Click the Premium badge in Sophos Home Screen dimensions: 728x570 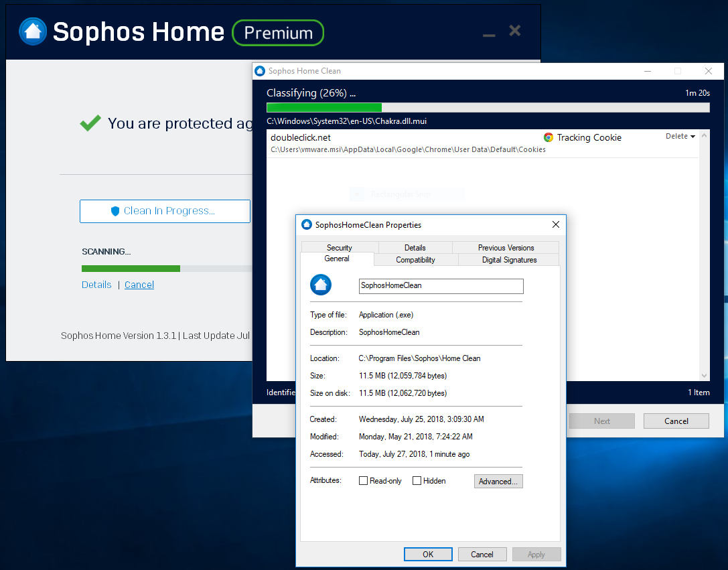[278, 33]
